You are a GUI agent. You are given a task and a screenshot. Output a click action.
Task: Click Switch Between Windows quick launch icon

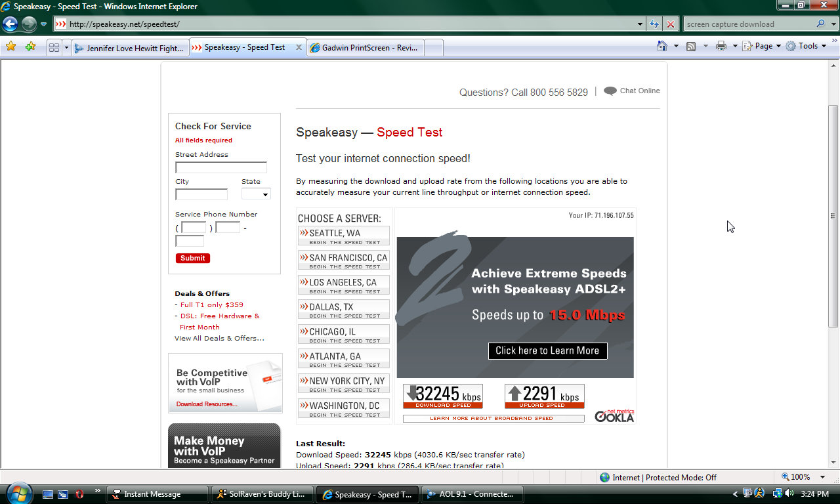(x=64, y=494)
